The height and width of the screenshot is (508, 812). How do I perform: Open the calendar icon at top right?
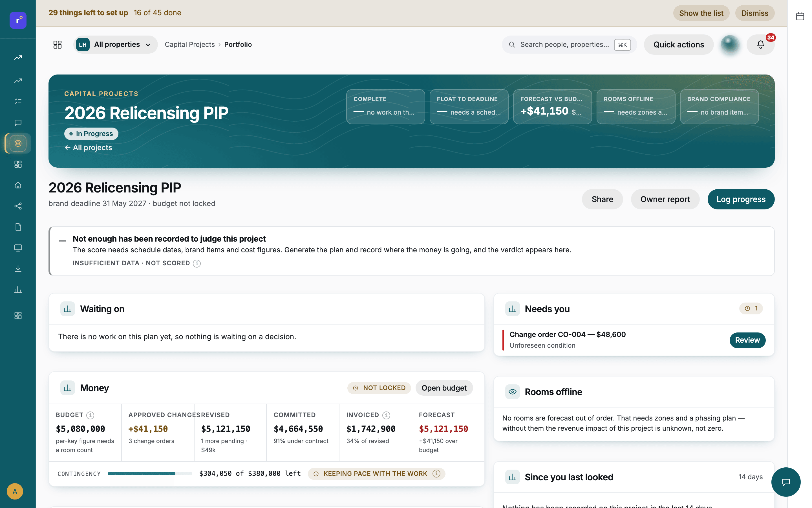(x=800, y=16)
